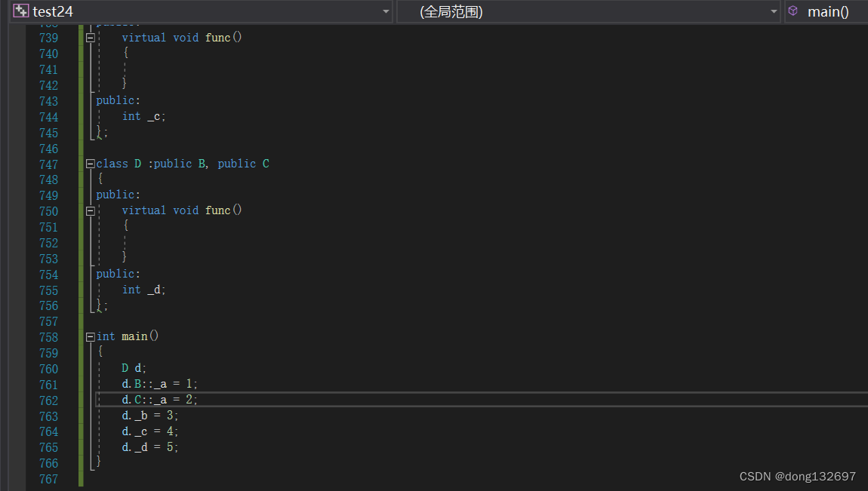Screen dimensions: 868x491
Task: Open the main() member dropdown
Action: click(828, 11)
